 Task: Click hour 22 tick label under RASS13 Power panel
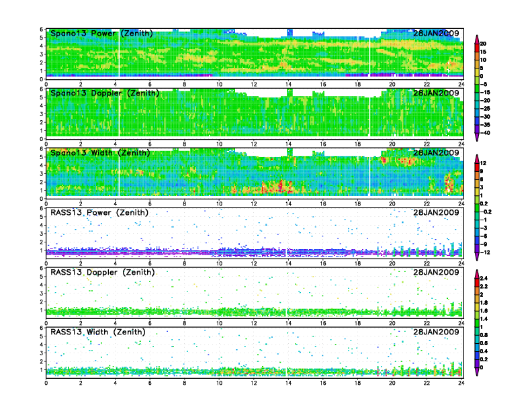[427, 263]
